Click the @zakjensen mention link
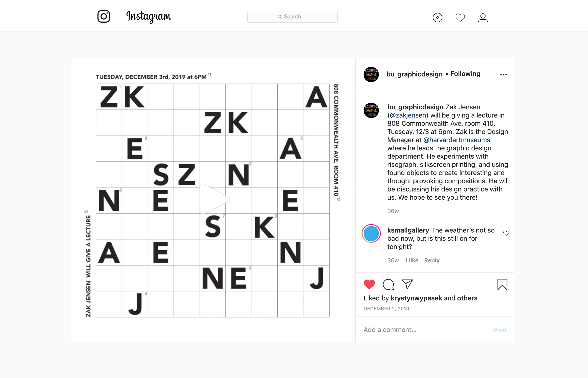Viewport: 588px width, 378px height. point(408,115)
